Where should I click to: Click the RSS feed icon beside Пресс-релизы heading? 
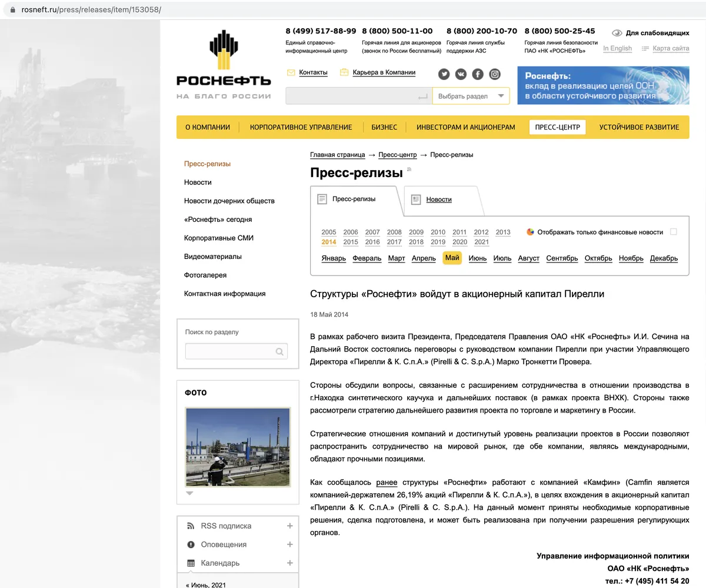409,170
